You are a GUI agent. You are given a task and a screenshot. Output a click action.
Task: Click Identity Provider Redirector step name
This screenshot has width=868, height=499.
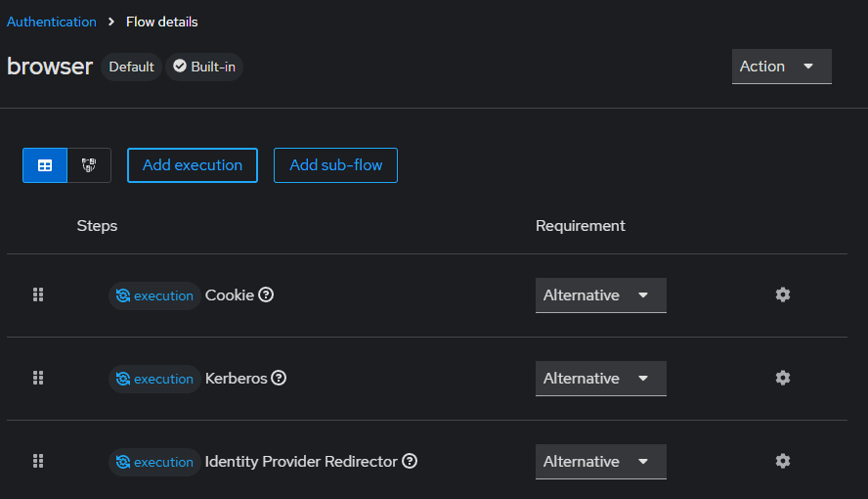pos(301,462)
